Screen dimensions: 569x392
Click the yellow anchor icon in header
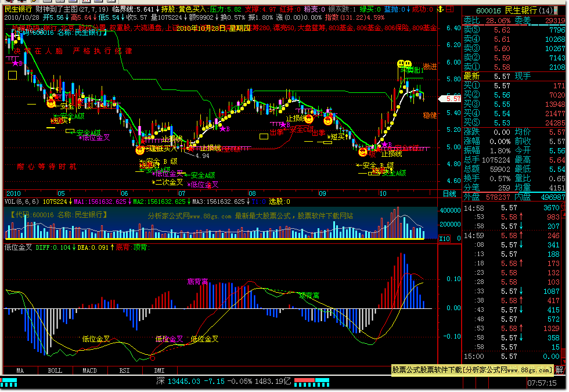(441, 9)
